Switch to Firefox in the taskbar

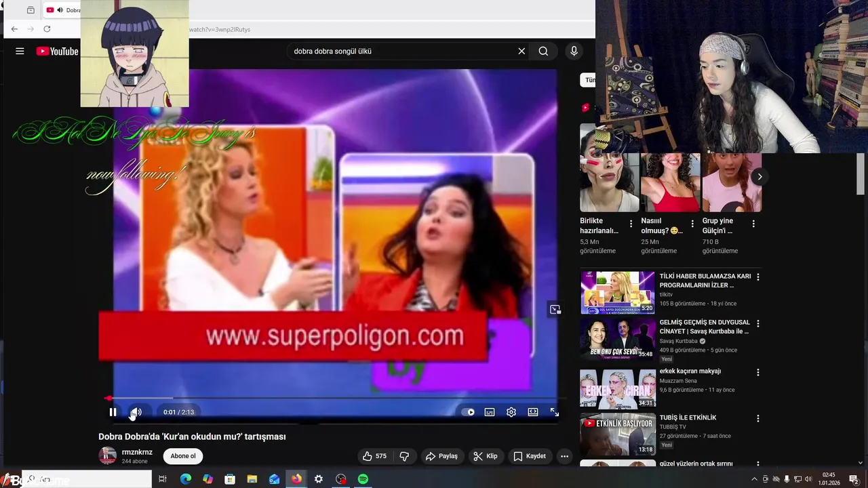click(296, 479)
